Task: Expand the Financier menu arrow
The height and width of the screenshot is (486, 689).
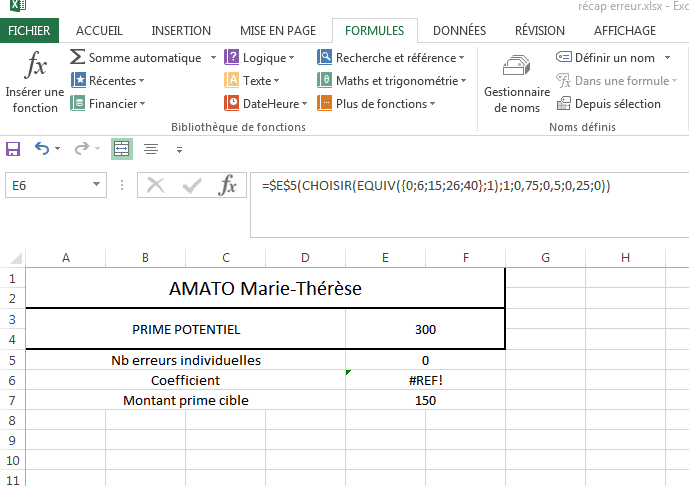Action: (x=142, y=104)
